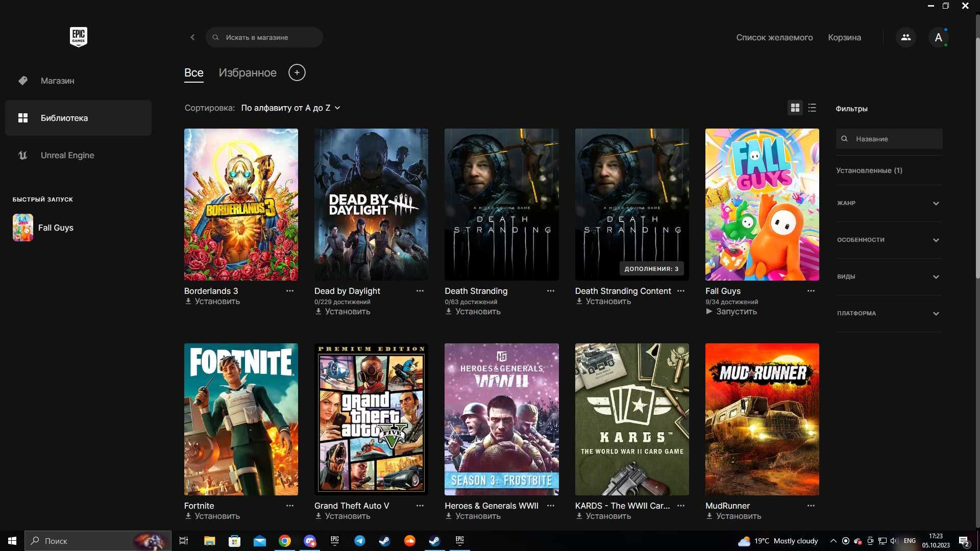Open Список желаемого wishlist
Image resolution: width=980 pixels, height=551 pixels.
(x=774, y=37)
